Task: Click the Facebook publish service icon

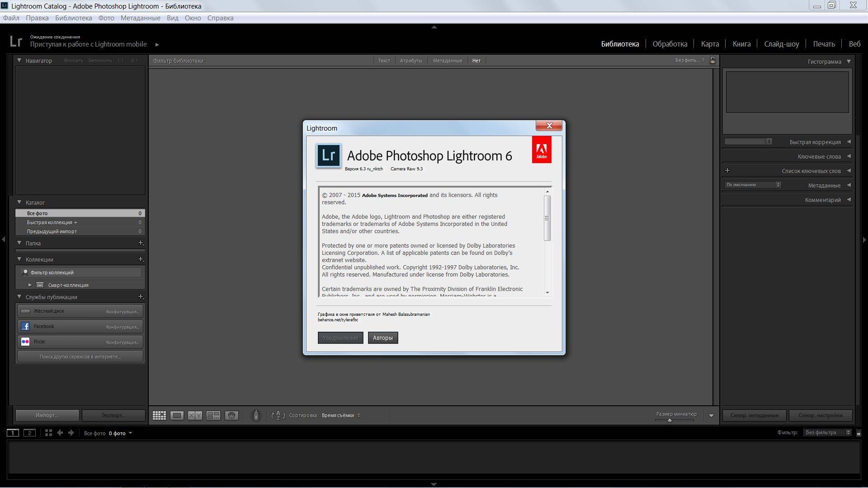Action: pos(25,326)
